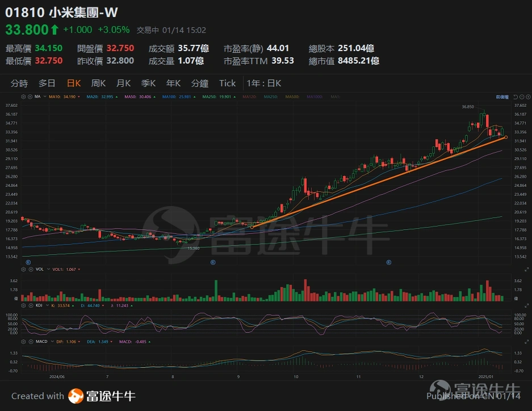Expand the KDJ indicator dropdown chevron

pyautogui.click(x=47, y=305)
